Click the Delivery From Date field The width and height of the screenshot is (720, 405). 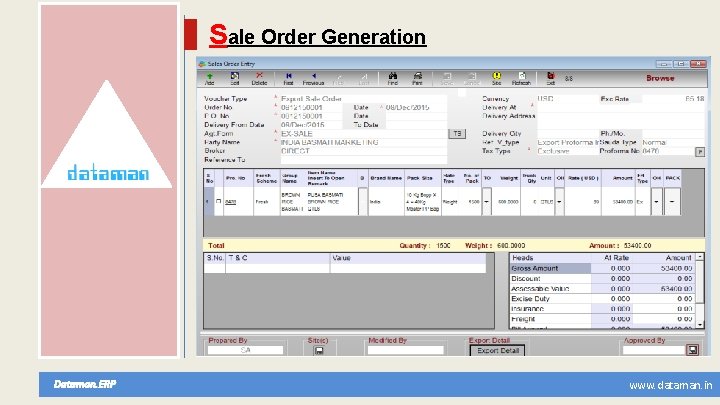[311, 125]
